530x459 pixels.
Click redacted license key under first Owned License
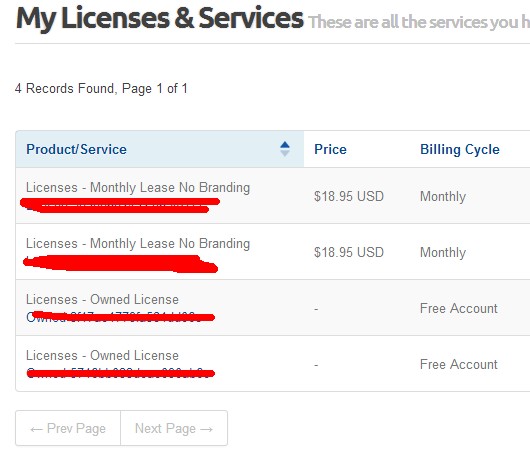[x=120, y=317]
